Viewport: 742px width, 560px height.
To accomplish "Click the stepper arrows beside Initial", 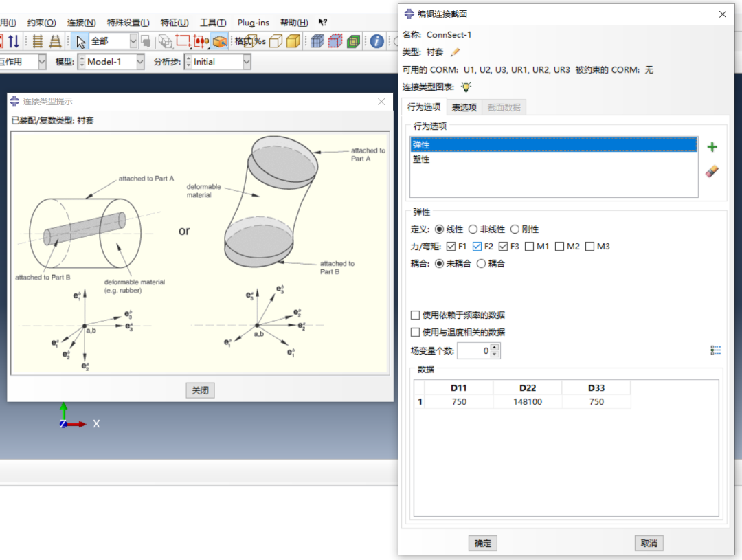I will point(188,62).
